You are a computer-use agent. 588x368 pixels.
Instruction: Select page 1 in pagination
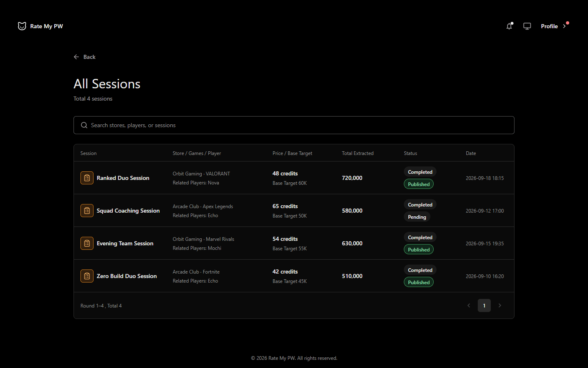tap(484, 305)
